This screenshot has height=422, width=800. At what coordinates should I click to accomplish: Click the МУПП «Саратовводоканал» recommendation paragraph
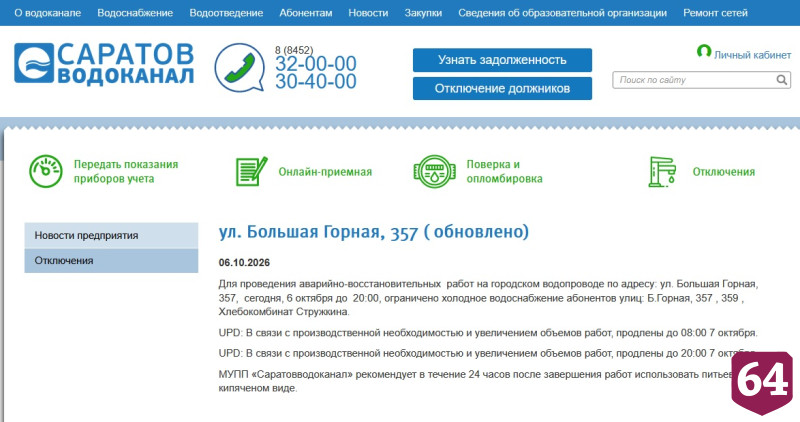(474, 381)
